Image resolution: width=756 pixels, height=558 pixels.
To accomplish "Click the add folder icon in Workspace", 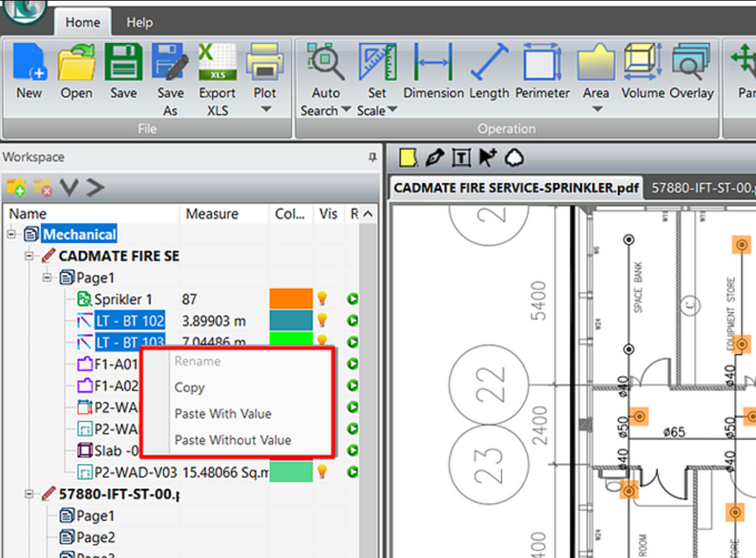I will pos(16,187).
